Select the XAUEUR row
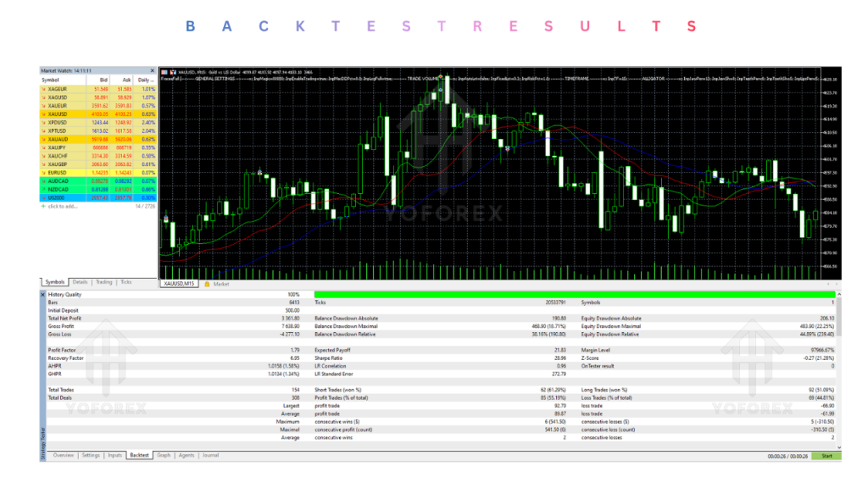Viewport: 868px width, 488px height. point(98,106)
